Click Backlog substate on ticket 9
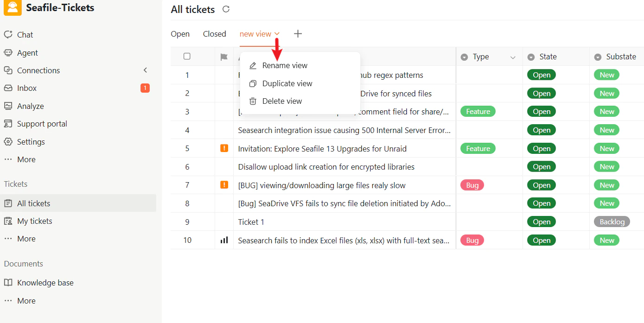Viewport: 644px width, 323px height. [612, 222]
